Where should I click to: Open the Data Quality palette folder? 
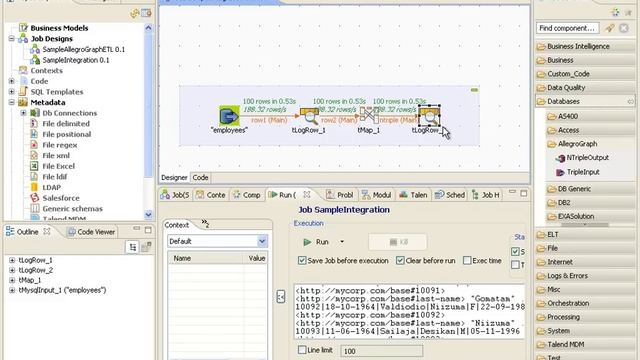click(585, 88)
